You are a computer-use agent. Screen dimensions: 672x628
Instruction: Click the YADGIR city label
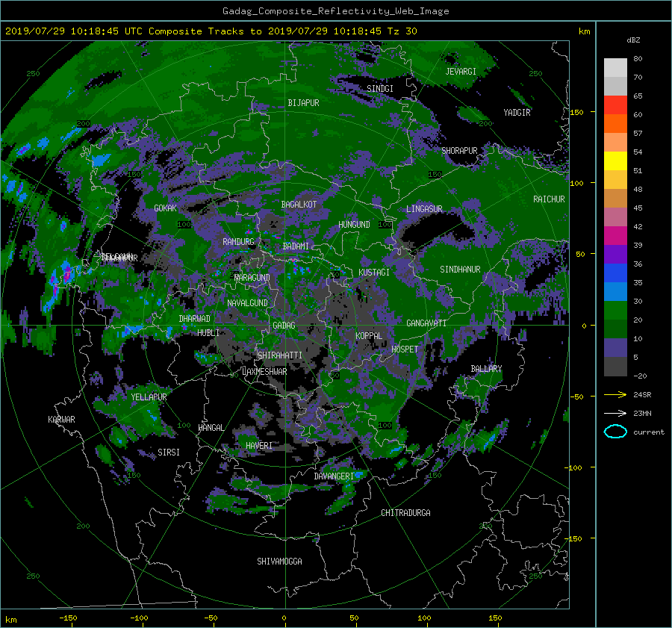[517, 113]
